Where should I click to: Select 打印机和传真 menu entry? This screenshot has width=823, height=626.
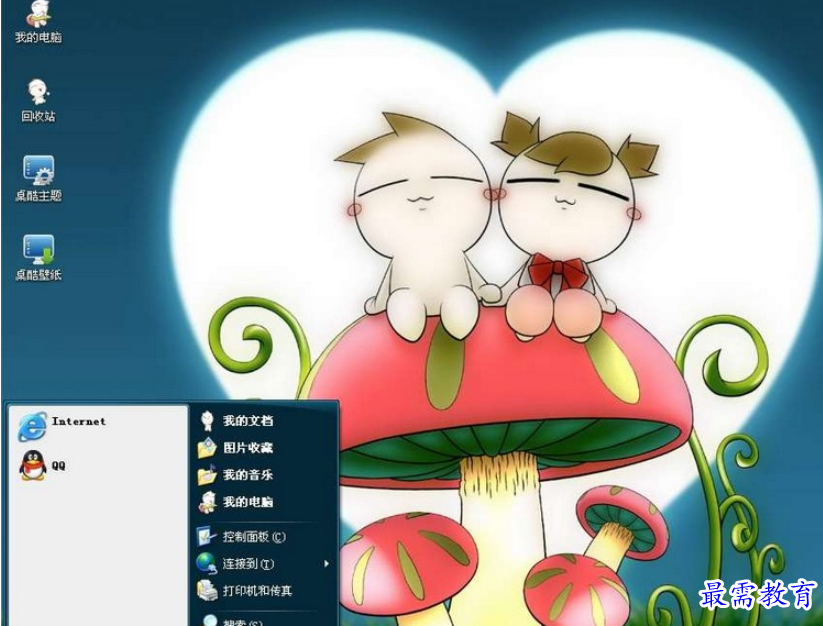(257, 591)
